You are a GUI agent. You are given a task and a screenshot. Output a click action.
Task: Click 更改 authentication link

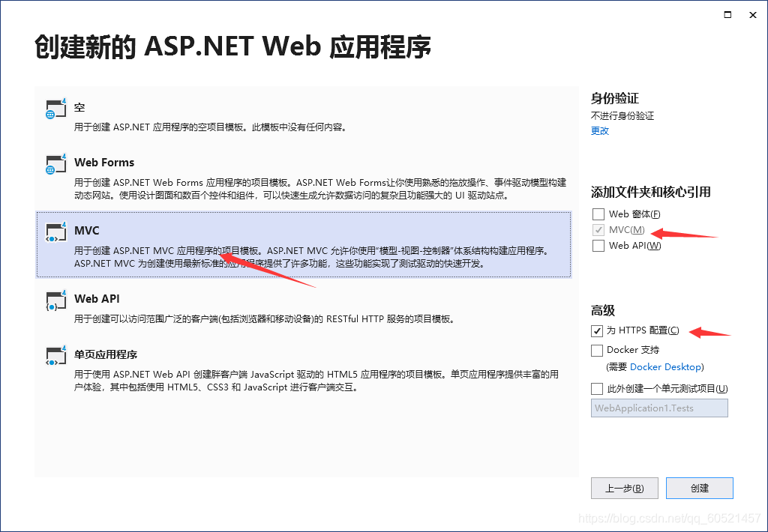pos(599,130)
